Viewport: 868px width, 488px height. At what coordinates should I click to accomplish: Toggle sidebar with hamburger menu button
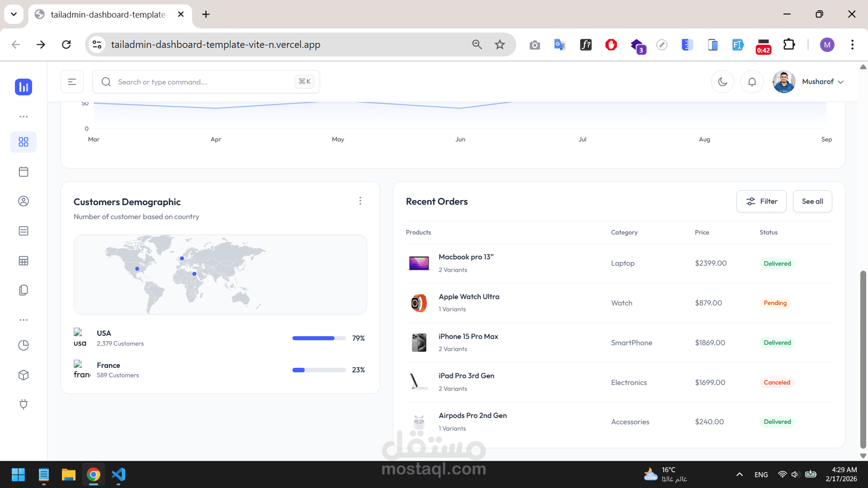pyautogui.click(x=72, y=82)
